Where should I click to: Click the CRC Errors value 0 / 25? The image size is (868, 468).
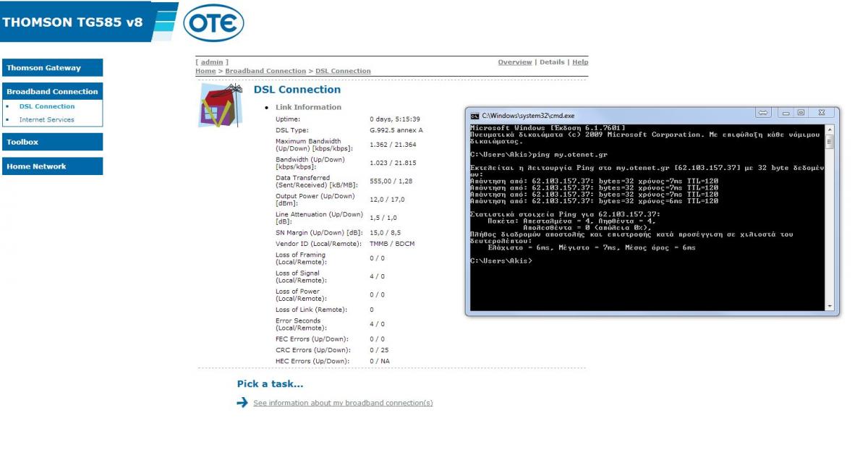click(x=379, y=350)
